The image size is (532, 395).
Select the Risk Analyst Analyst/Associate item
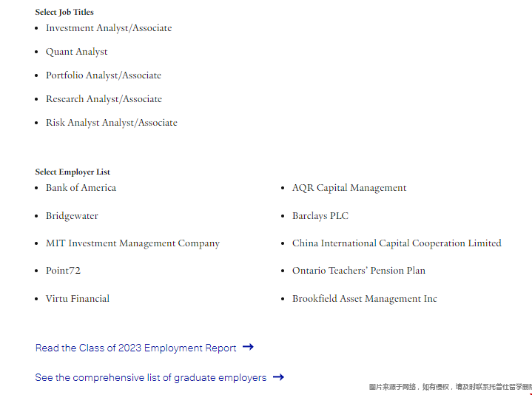coord(112,123)
